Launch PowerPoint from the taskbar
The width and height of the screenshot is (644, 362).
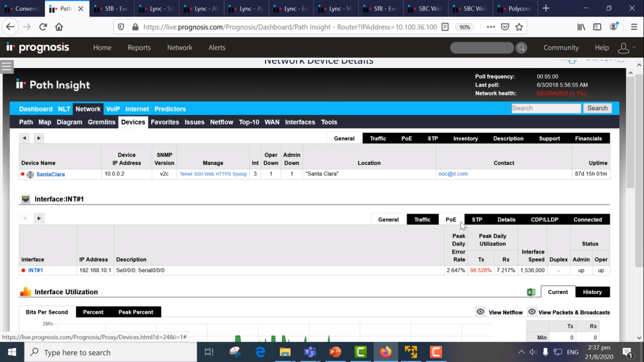[335, 352]
